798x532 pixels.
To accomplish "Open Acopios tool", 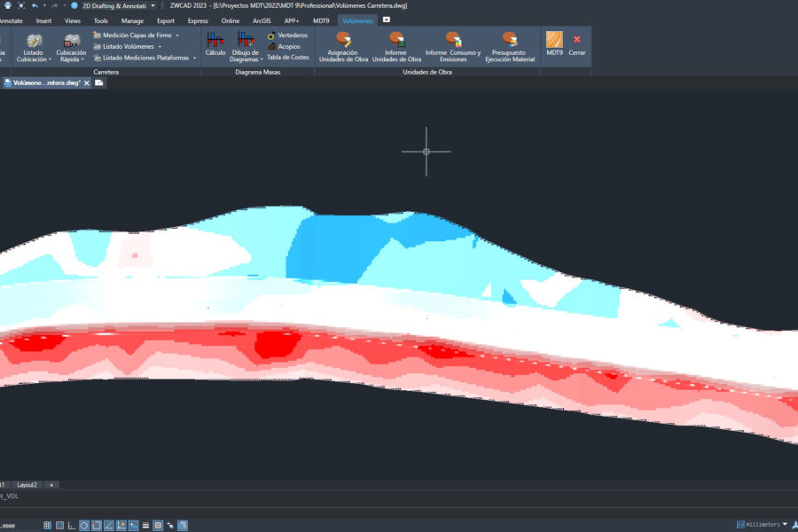I will point(284,46).
